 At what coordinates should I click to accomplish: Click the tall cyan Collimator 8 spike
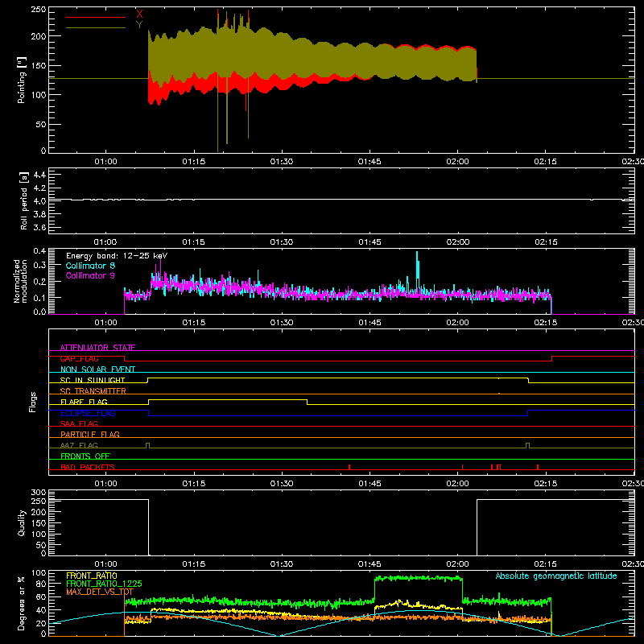tap(417, 269)
